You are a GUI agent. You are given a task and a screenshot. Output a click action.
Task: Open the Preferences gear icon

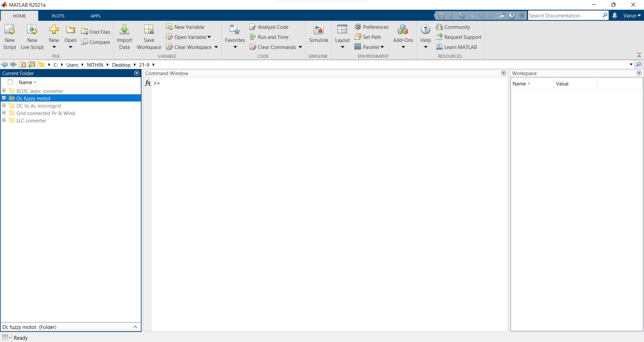358,27
